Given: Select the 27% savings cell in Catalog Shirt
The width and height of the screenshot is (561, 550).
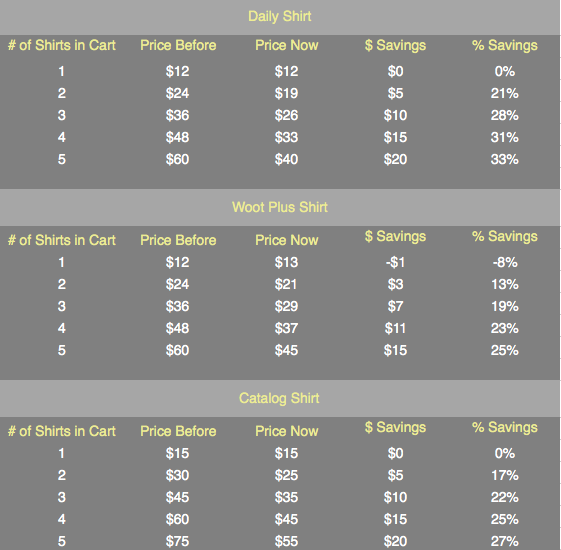Looking at the screenshot, I should pyautogui.click(x=504, y=541).
